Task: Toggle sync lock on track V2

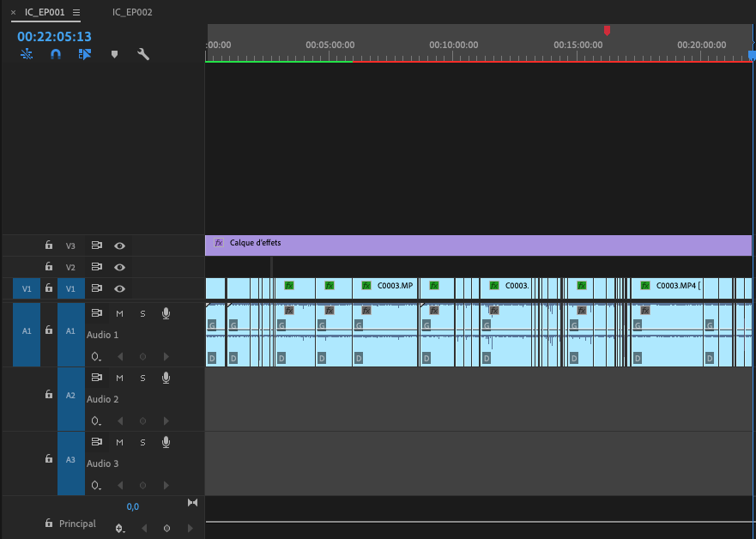Action: 97,267
